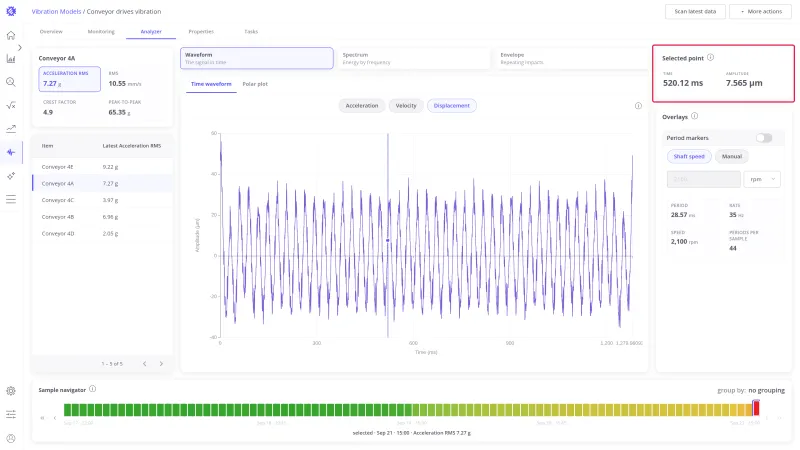
Task: Click the Crest factor 4.9 value
Action: click(x=48, y=112)
